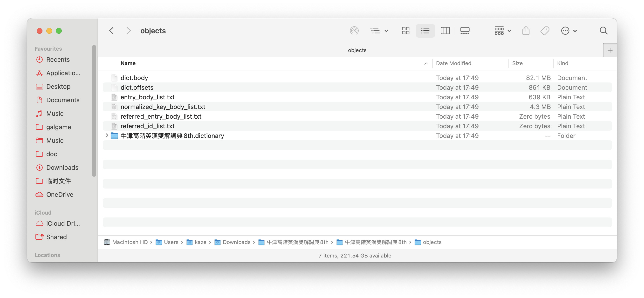Click the Share toolbar icon
Viewport: 644px width, 298px height.
coord(526,31)
